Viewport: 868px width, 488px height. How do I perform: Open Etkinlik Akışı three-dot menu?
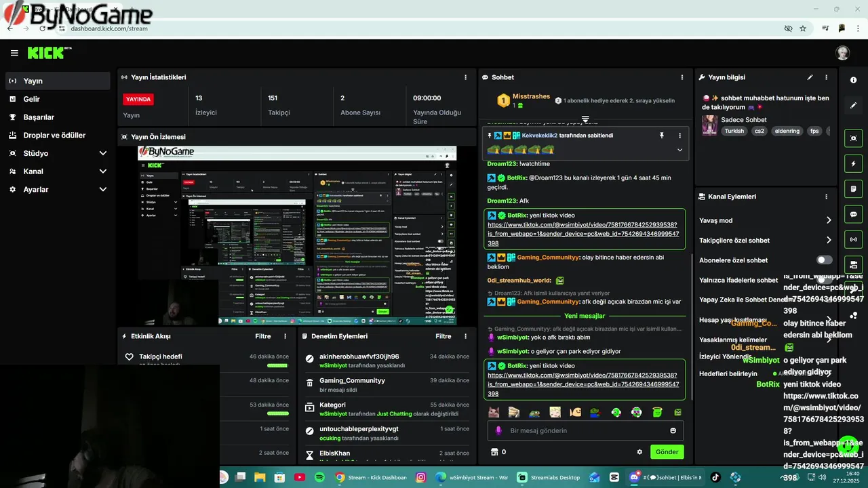point(285,336)
